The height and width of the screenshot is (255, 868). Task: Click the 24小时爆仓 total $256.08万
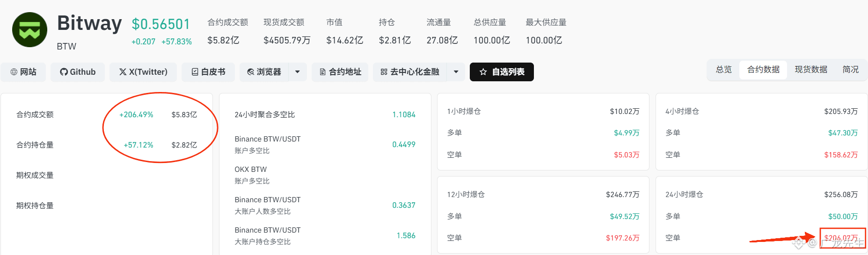tap(841, 195)
